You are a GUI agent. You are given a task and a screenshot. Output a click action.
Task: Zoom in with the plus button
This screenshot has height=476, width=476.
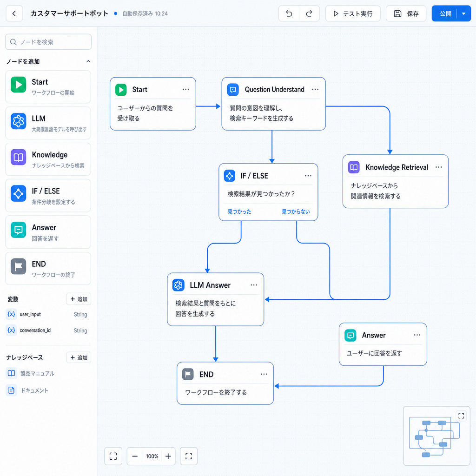point(168,456)
